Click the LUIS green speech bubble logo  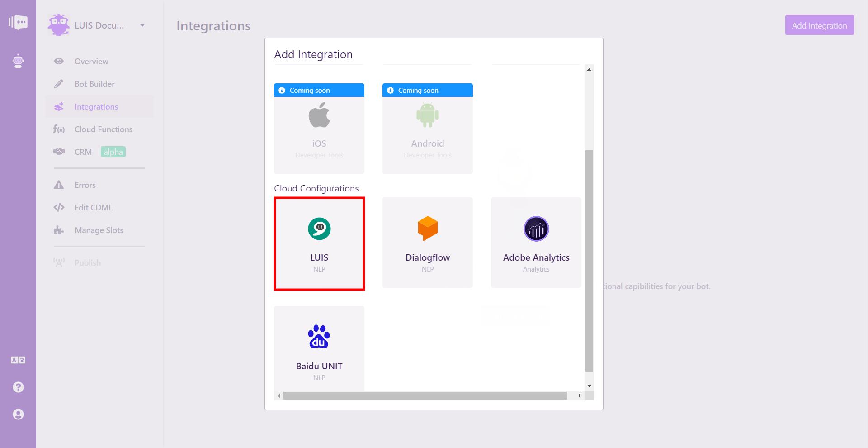coord(319,229)
